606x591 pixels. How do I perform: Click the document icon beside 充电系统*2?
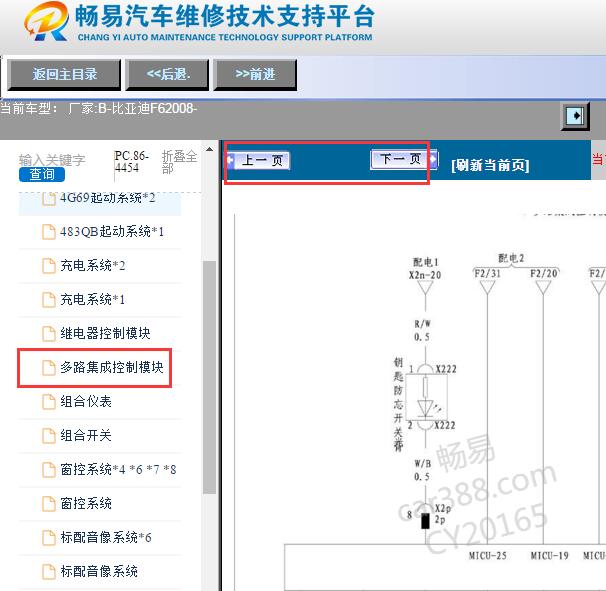coord(49,266)
